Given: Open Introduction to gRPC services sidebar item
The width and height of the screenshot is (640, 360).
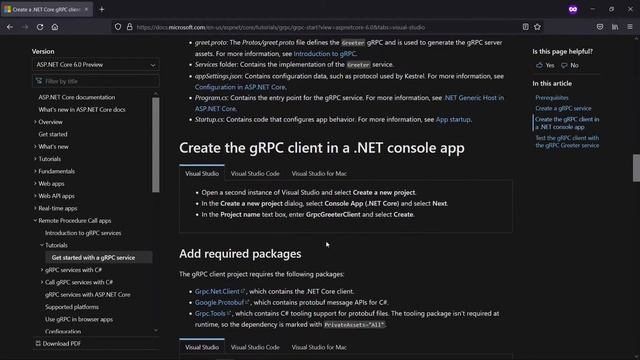Looking at the screenshot, I should 83,233.
